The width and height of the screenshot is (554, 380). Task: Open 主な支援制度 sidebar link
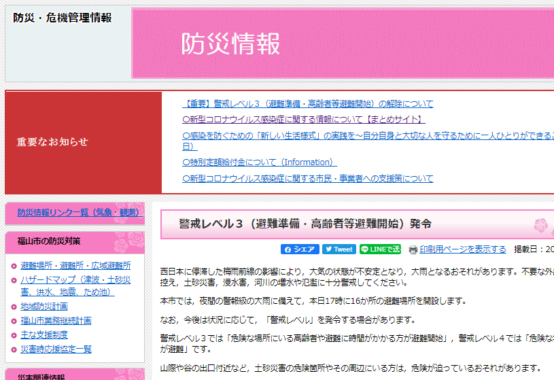(x=44, y=335)
